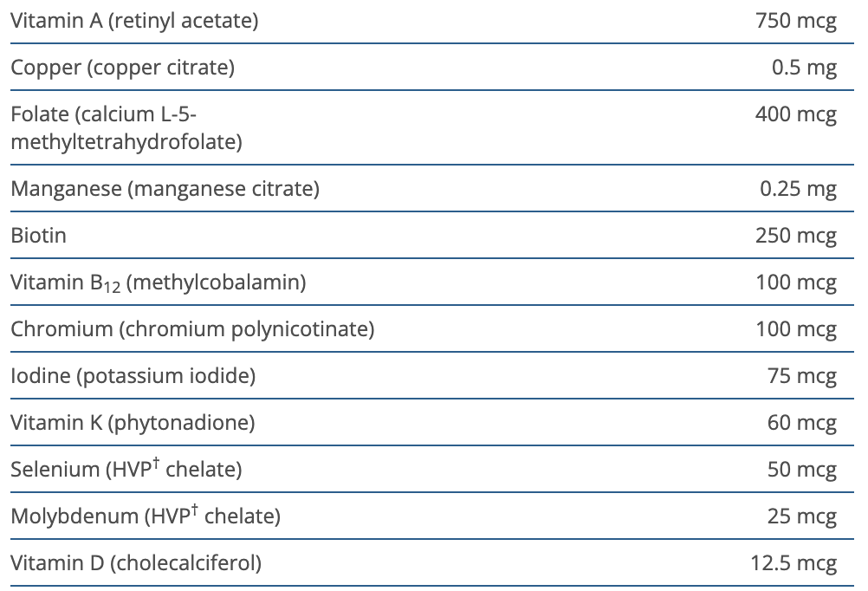This screenshot has height=591, width=868.
Task: Select the Vitamin K (phytonadione) entry
Action: click(133, 423)
